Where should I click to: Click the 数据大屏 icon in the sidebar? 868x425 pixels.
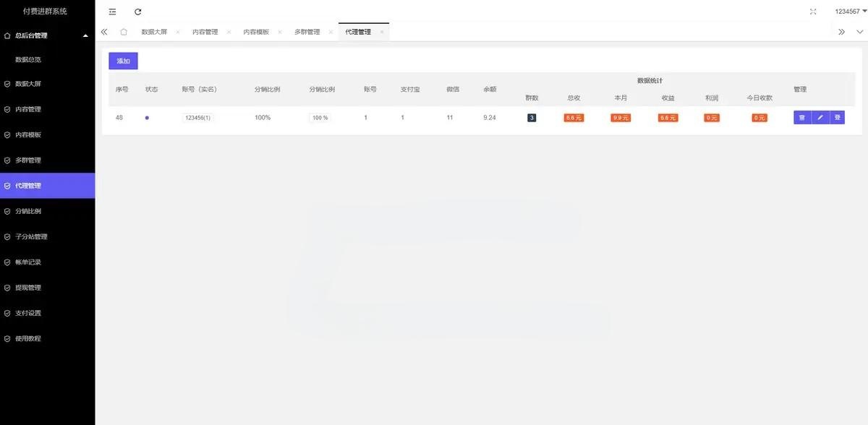pos(7,83)
